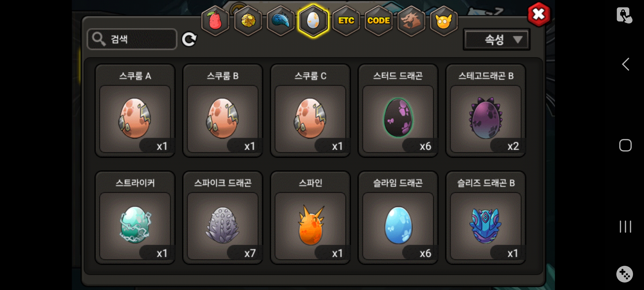This screenshot has height=290, width=644.
Task: Refresh the list with circular arrow
Action: [x=189, y=39]
